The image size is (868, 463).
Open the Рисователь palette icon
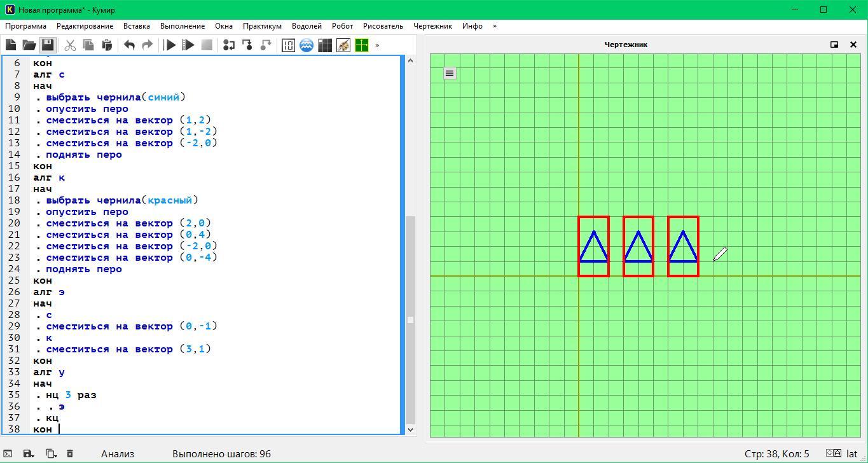tap(343, 45)
